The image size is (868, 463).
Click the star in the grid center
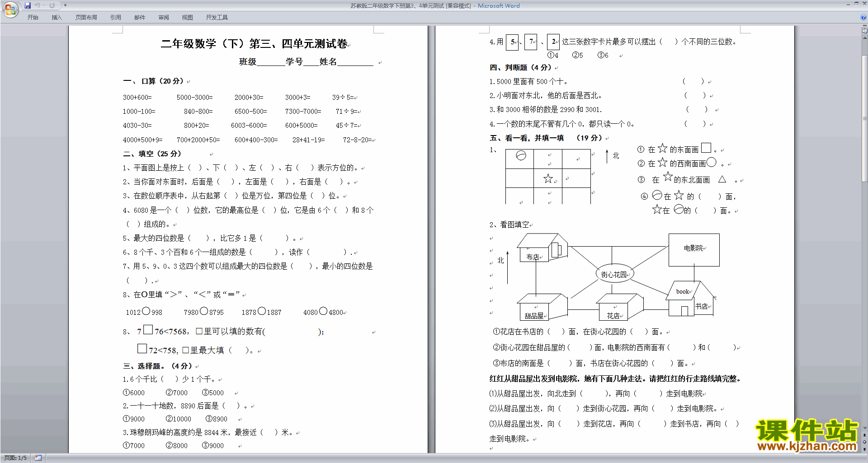pyautogui.click(x=548, y=179)
